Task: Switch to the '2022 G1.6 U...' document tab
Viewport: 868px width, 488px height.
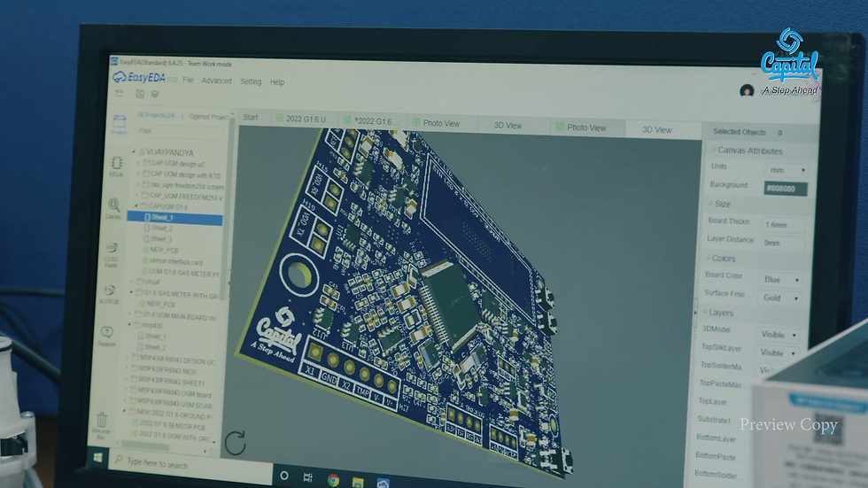Action: [303, 119]
